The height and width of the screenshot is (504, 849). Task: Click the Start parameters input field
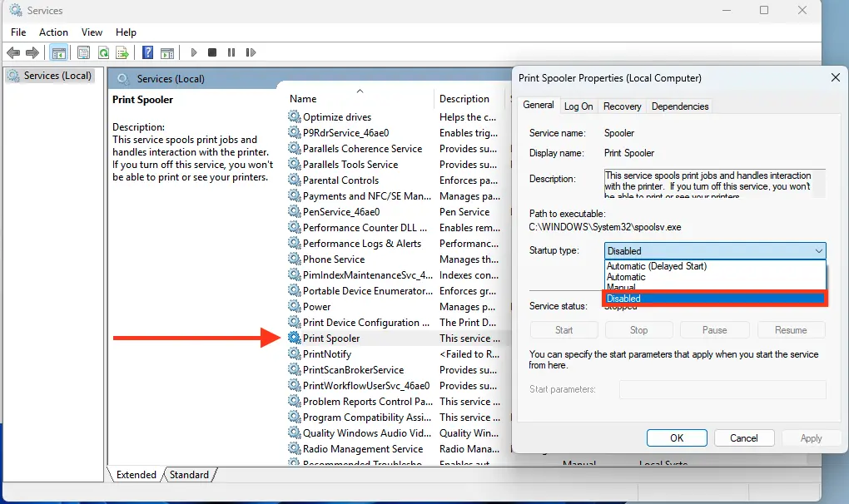[722, 389]
